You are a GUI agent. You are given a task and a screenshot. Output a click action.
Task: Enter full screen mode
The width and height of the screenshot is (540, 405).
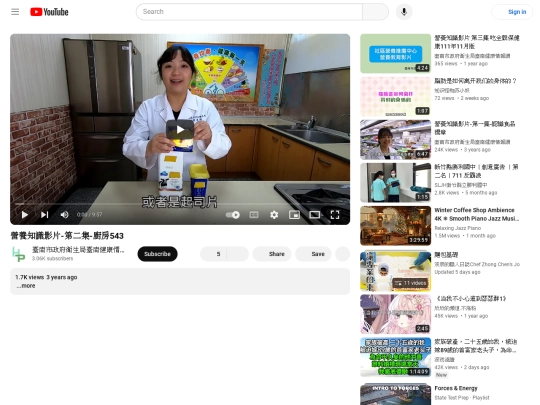click(x=335, y=215)
